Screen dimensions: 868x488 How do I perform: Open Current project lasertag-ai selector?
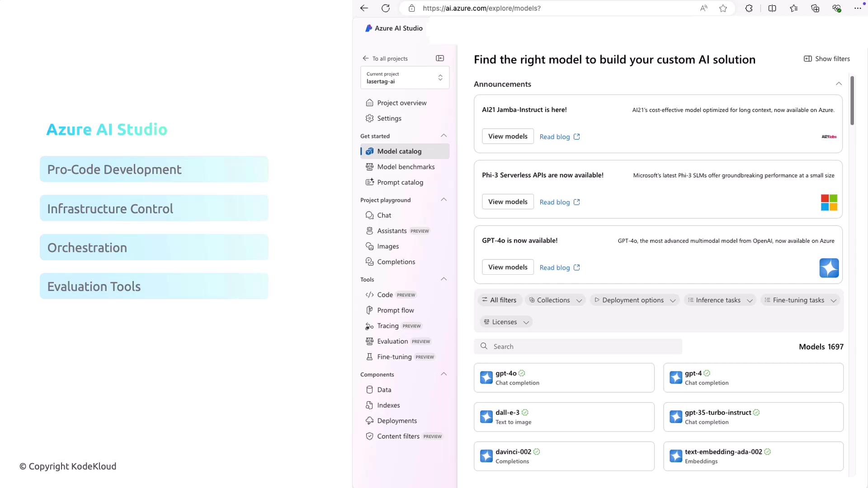[405, 78]
